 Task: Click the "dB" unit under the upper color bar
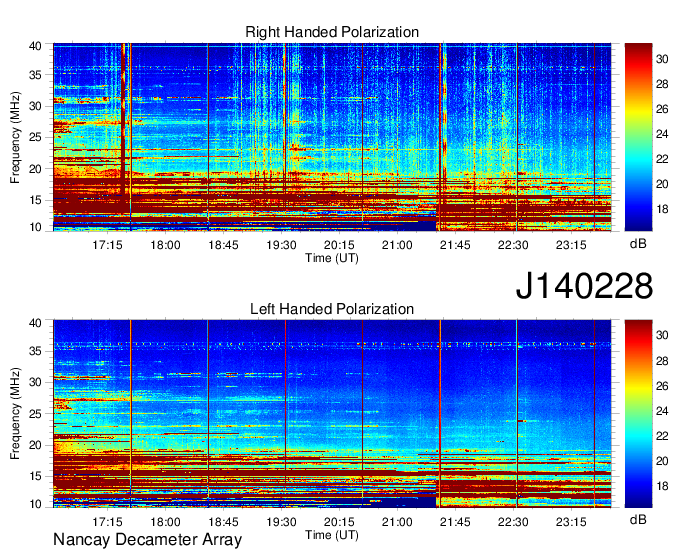638,244
